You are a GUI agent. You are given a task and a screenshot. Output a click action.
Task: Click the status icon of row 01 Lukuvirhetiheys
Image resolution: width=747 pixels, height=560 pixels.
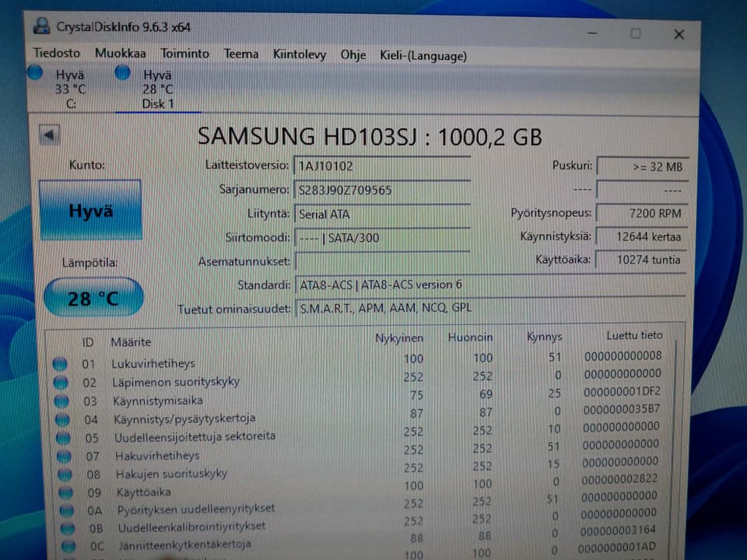point(60,364)
